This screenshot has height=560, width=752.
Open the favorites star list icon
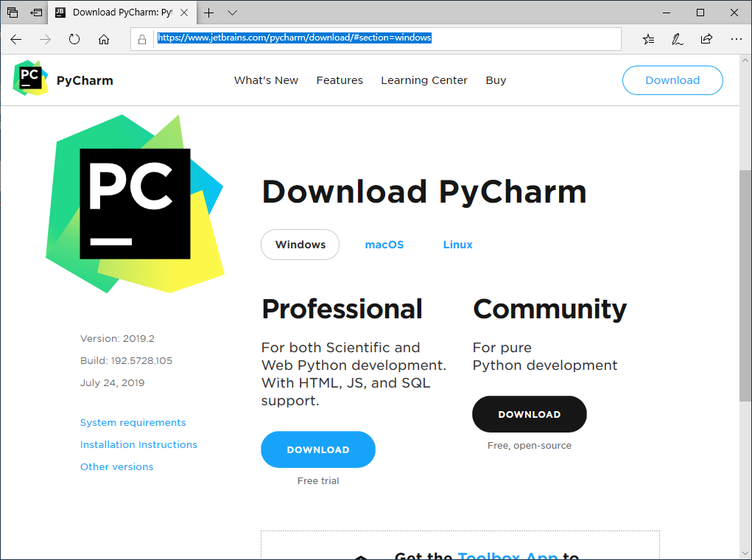click(x=648, y=39)
